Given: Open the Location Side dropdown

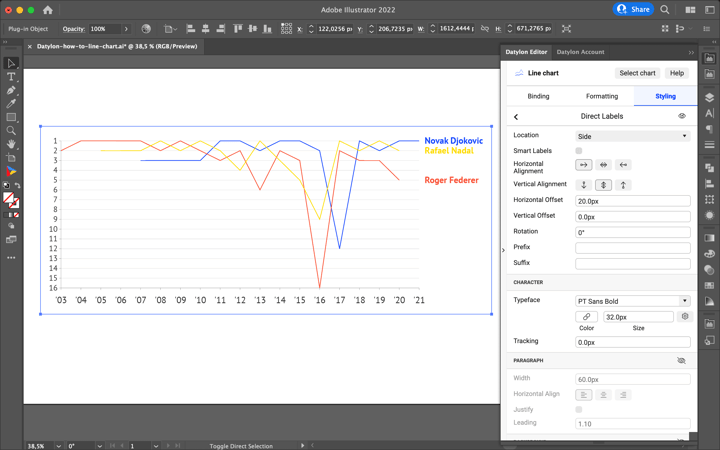Looking at the screenshot, I should [633, 136].
